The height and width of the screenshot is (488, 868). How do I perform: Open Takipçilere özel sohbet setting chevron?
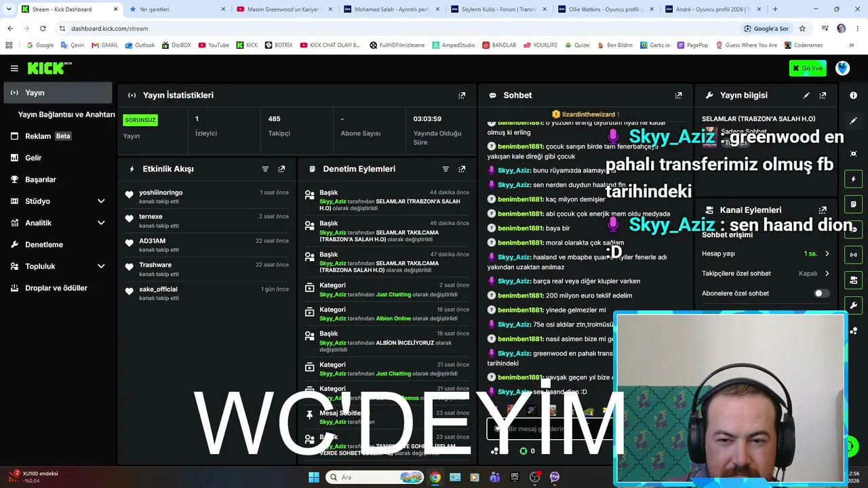click(x=827, y=274)
